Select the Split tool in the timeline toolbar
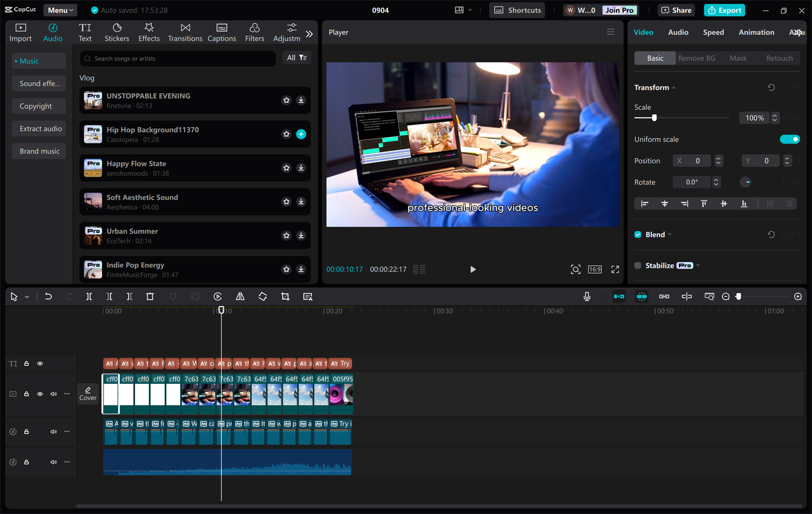 (89, 296)
